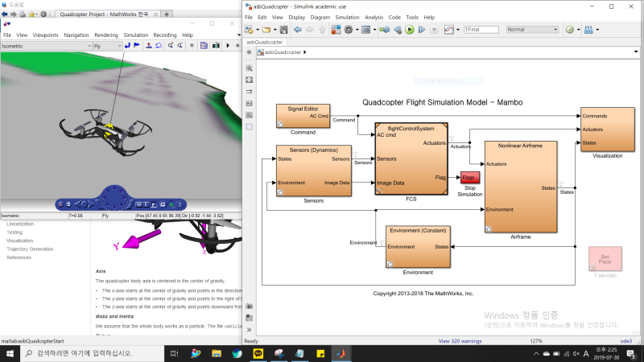Screen dimensions: 644x362
Task: Toggle the W (Walk) mode in navigation panel
Action: (x=138, y=204)
